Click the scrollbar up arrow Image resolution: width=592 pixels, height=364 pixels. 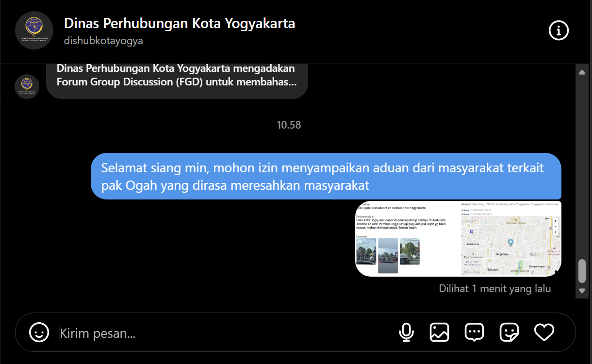click(582, 72)
